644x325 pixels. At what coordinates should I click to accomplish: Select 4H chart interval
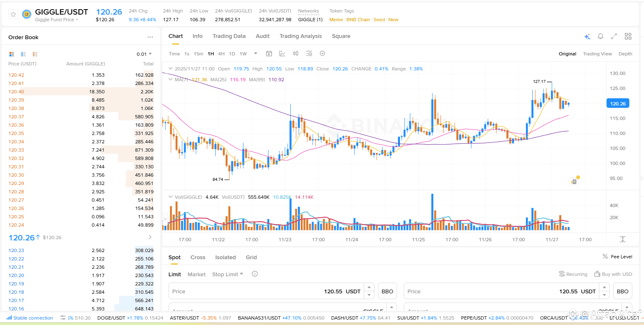pyautogui.click(x=221, y=54)
